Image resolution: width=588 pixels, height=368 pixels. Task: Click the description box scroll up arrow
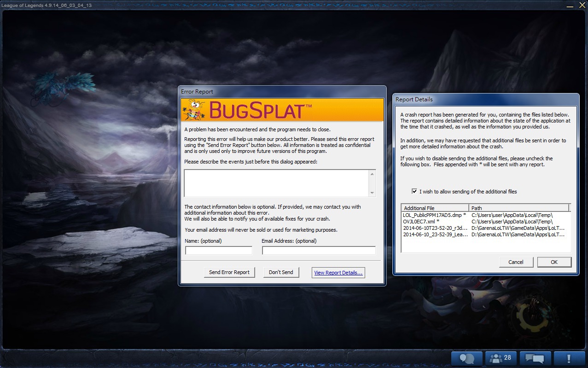click(x=373, y=174)
